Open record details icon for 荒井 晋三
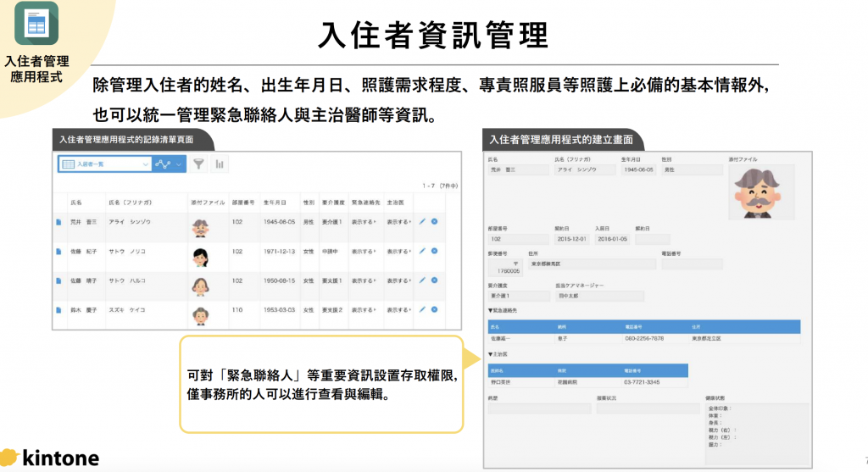 [58, 222]
